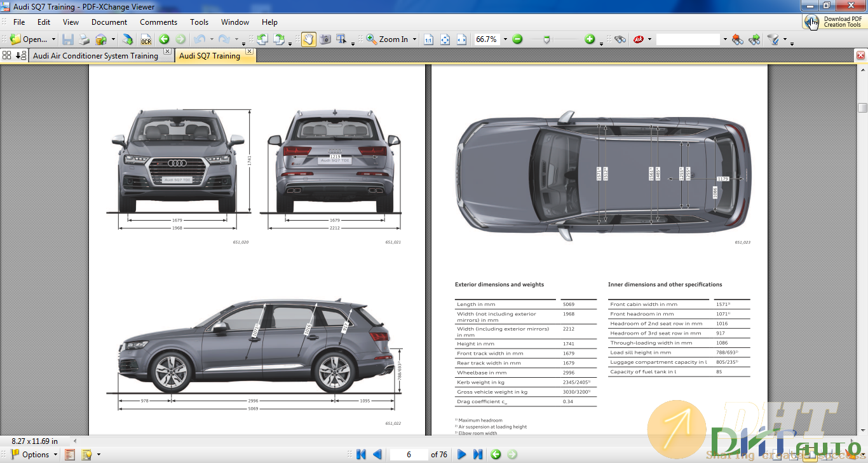Click the Scan to PDF icon
The width and height of the screenshot is (868, 463).
128,39
